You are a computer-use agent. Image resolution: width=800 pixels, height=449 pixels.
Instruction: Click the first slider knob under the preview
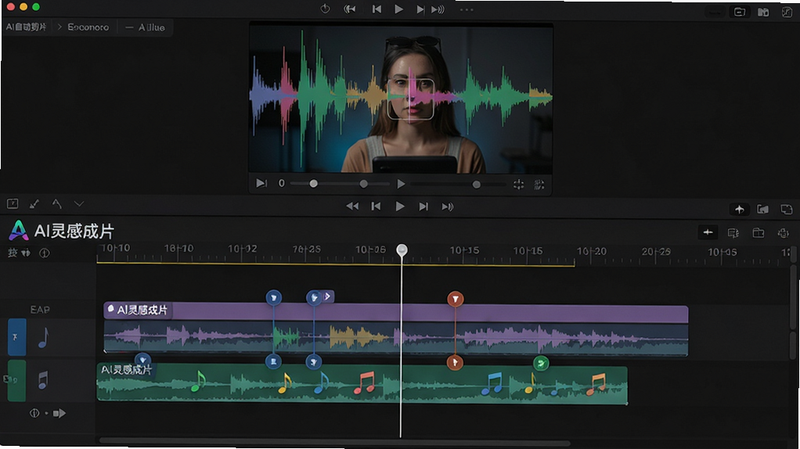tap(313, 184)
